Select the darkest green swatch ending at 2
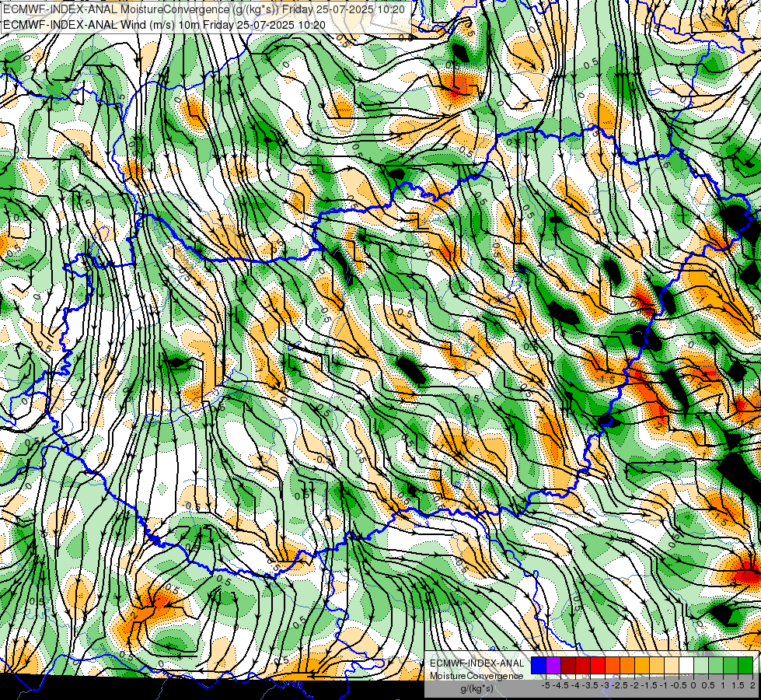Viewport: 761px width, 700px height. coord(745,666)
